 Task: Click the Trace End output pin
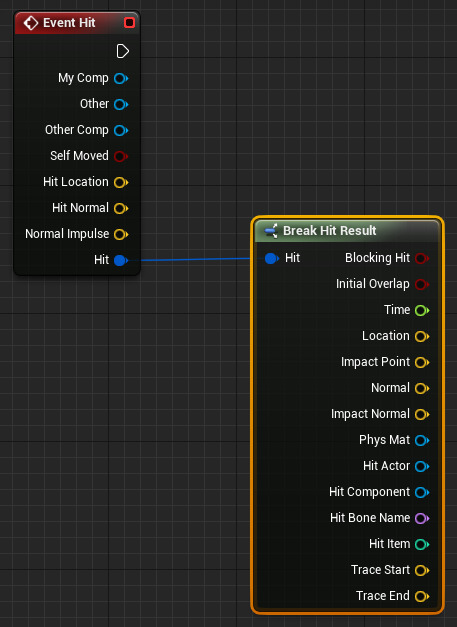(x=422, y=596)
